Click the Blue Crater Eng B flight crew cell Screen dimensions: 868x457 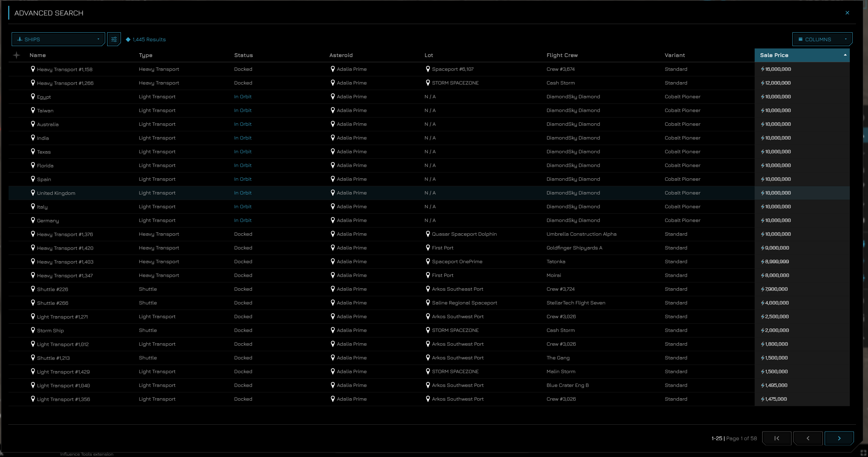[x=567, y=385]
